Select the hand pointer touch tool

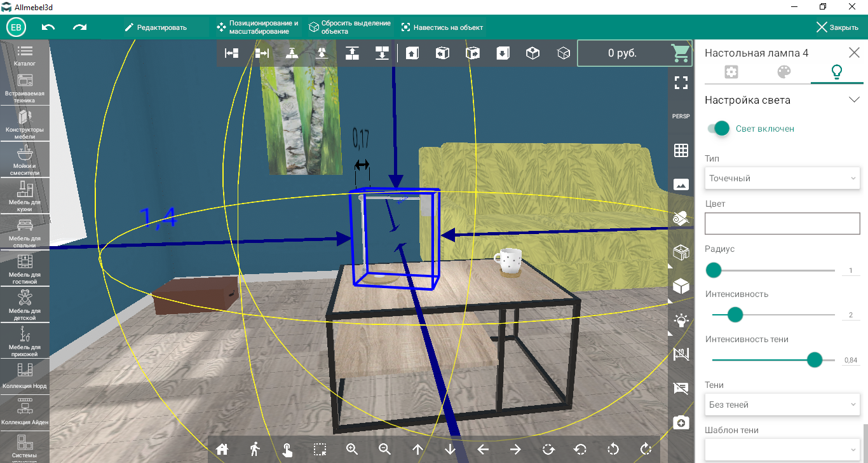(287, 450)
